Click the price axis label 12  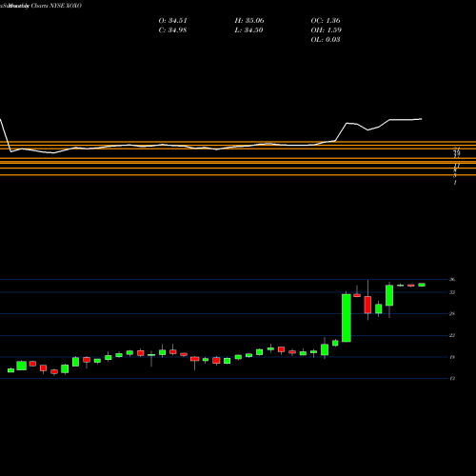452,378
